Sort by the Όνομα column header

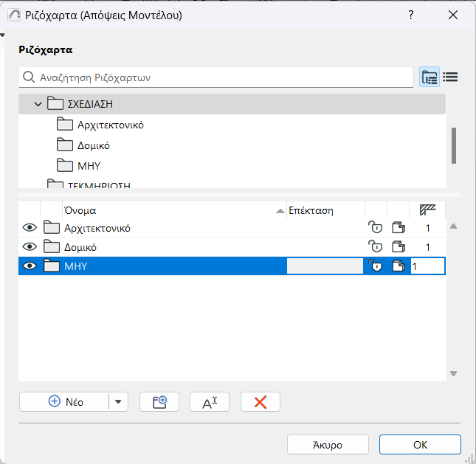170,210
